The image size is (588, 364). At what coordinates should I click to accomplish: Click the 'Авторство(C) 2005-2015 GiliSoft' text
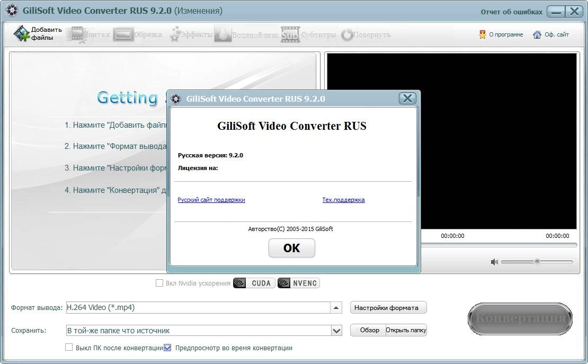[291, 229]
